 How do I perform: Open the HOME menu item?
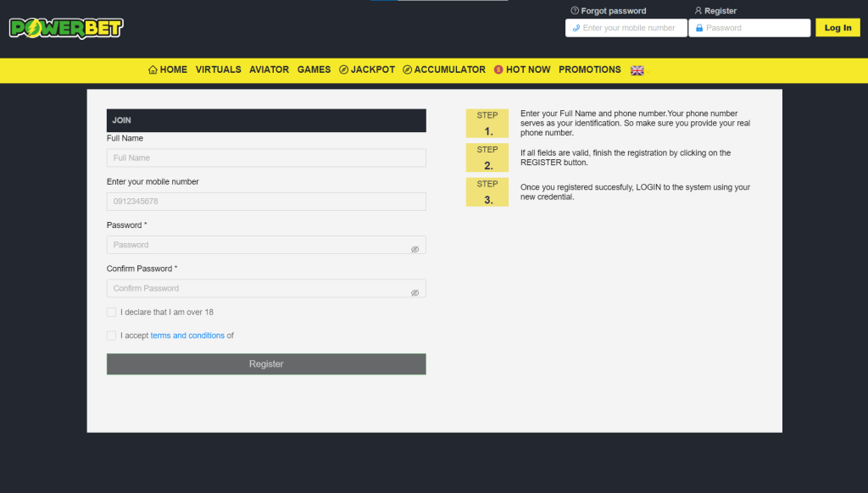(168, 69)
